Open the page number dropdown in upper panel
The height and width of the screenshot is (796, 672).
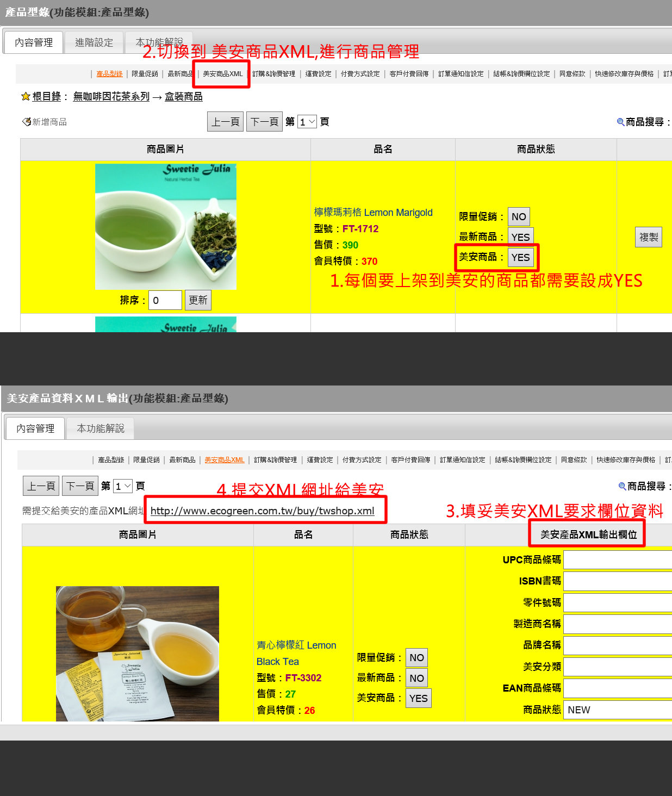point(307,122)
